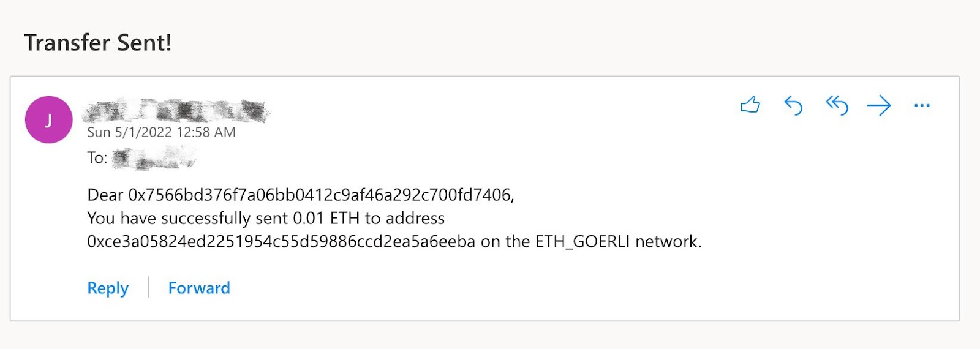The height and width of the screenshot is (349, 980).
Task: Click the blurred sender name above the date
Action: tap(176, 111)
